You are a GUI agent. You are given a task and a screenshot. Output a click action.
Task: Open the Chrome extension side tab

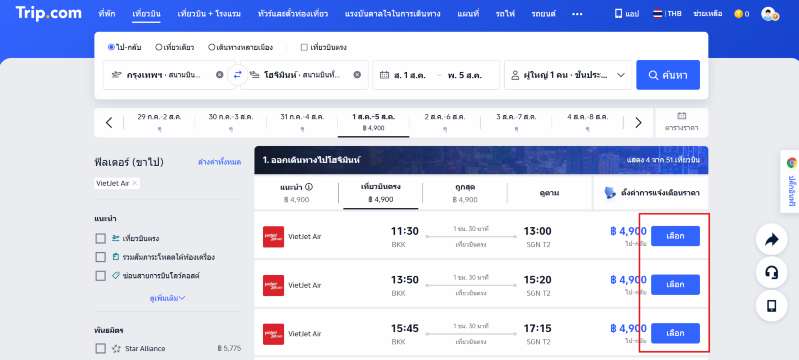(x=791, y=182)
